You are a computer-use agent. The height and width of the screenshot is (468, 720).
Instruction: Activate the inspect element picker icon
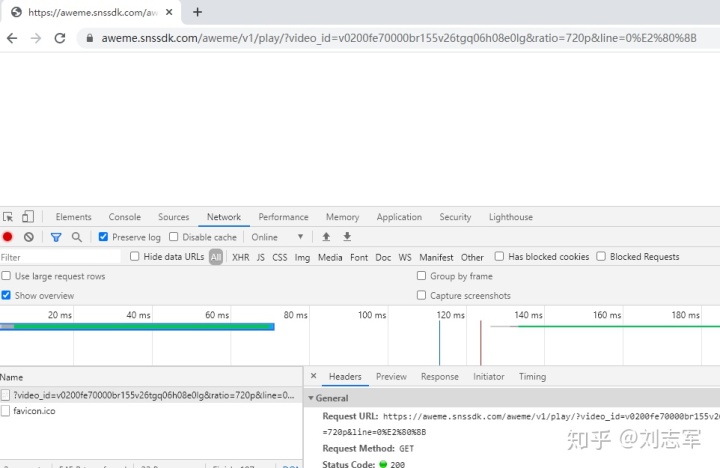tap(8, 217)
